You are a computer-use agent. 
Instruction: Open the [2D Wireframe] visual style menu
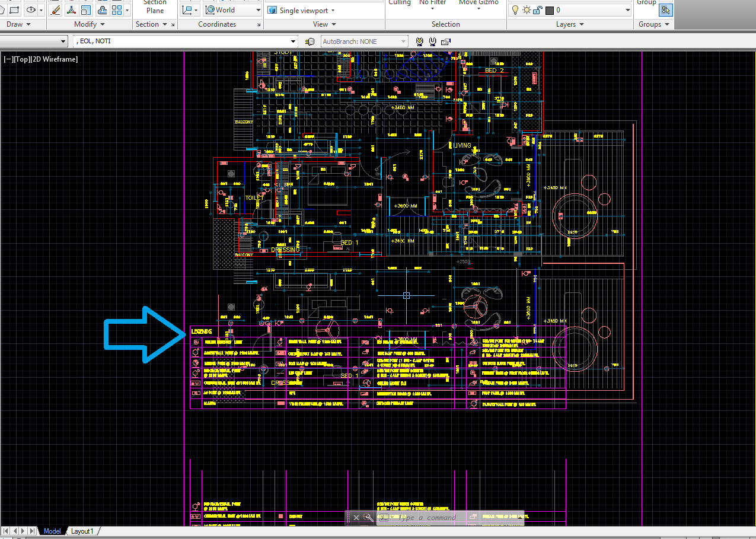tap(54, 59)
